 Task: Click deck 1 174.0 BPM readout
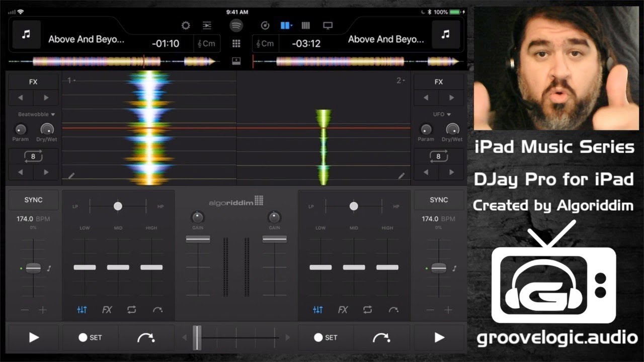point(33,219)
